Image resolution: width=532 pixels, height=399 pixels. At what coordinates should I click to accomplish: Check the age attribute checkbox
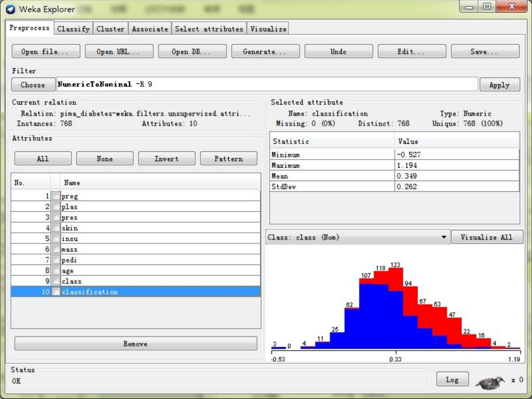pyautogui.click(x=56, y=270)
